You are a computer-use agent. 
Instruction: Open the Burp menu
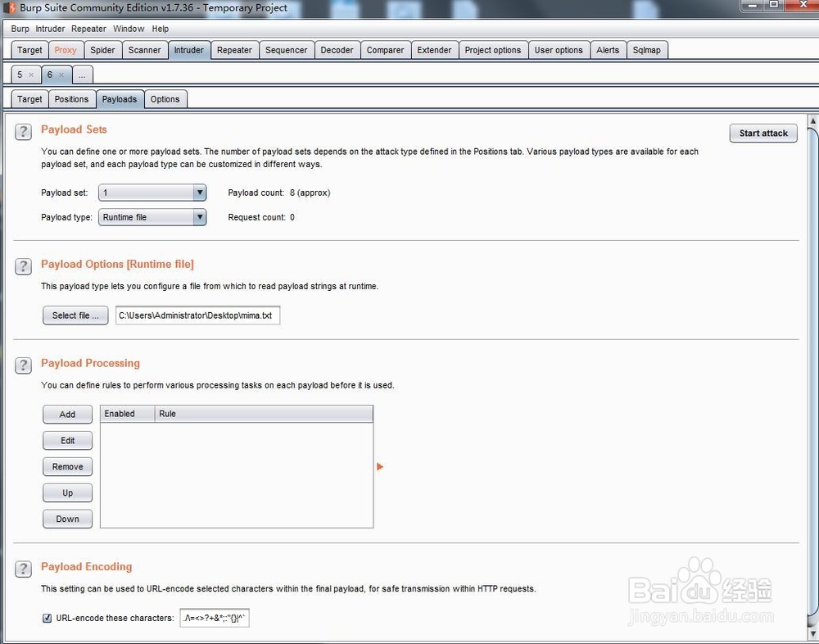click(20, 29)
